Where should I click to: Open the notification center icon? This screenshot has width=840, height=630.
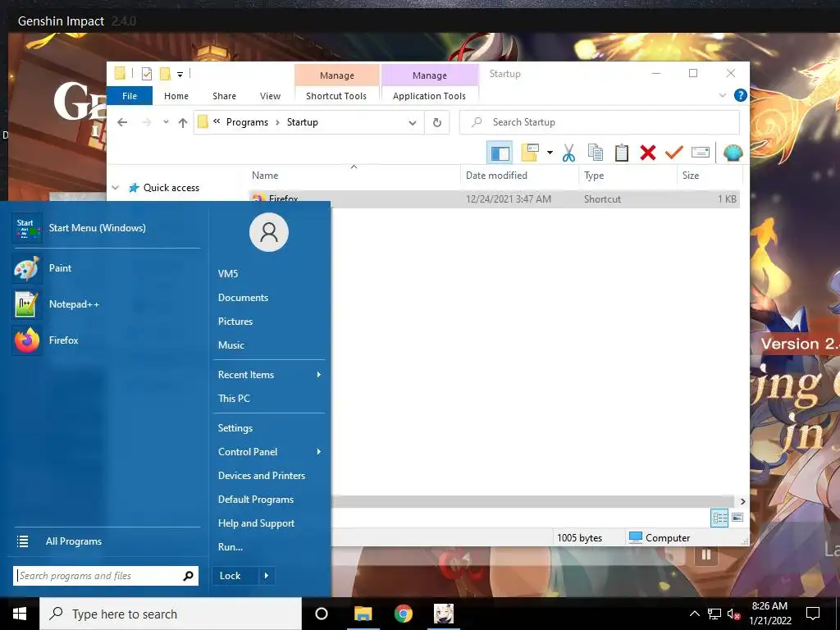[x=813, y=614]
